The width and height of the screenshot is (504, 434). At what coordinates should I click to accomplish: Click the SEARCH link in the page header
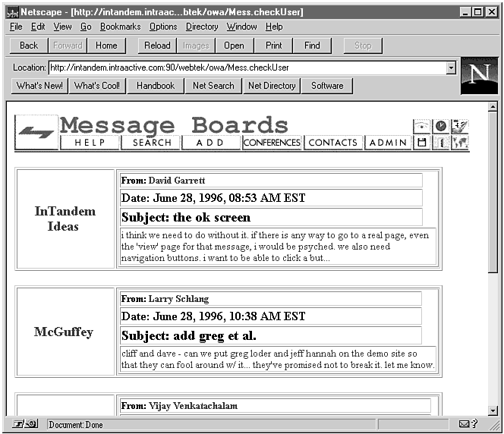pos(152,143)
